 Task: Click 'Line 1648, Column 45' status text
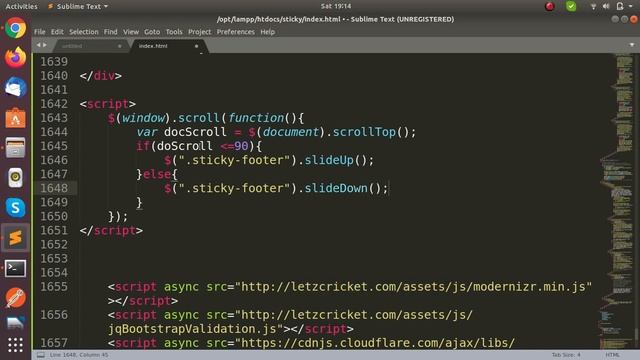pyautogui.click(x=79, y=355)
